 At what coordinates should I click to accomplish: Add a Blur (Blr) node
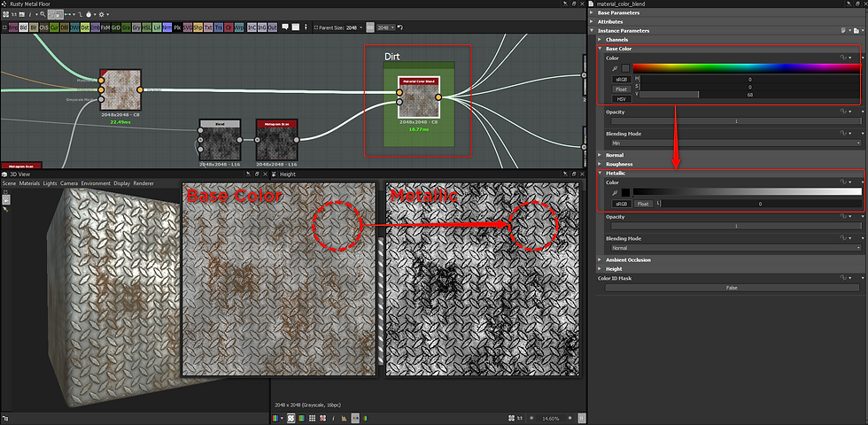pos(34,27)
